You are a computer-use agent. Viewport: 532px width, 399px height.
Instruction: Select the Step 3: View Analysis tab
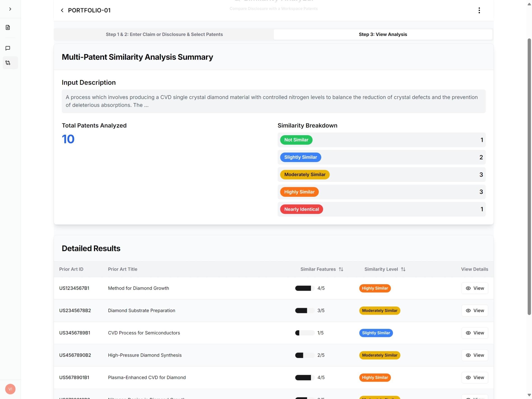point(383,34)
